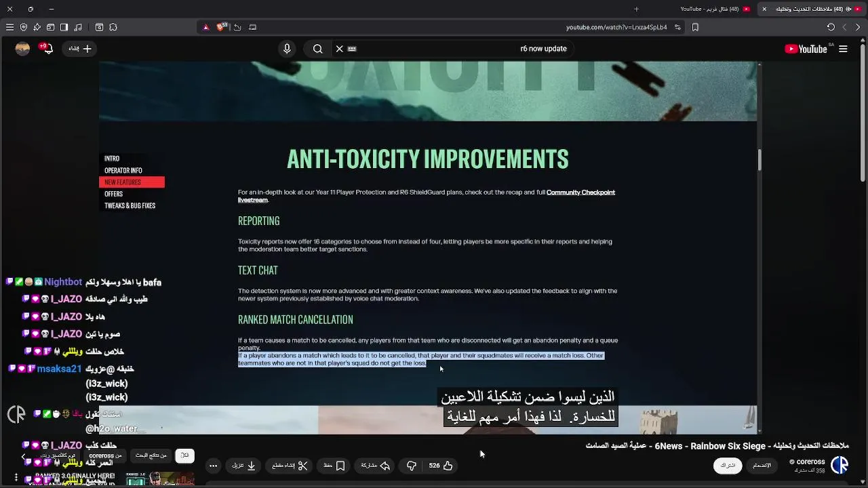Open YouTube notifications bell
This screenshot has width=868, height=488.
point(47,49)
